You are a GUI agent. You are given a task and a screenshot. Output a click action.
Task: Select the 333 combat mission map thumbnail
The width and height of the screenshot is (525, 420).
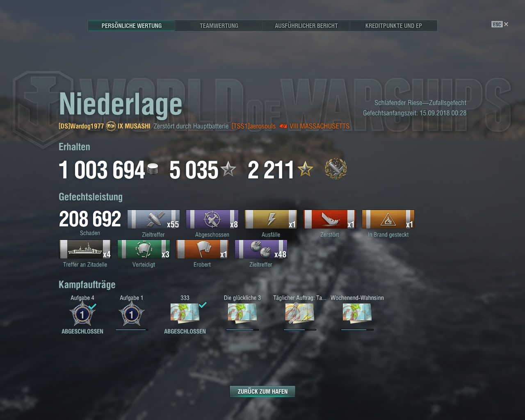tap(185, 313)
